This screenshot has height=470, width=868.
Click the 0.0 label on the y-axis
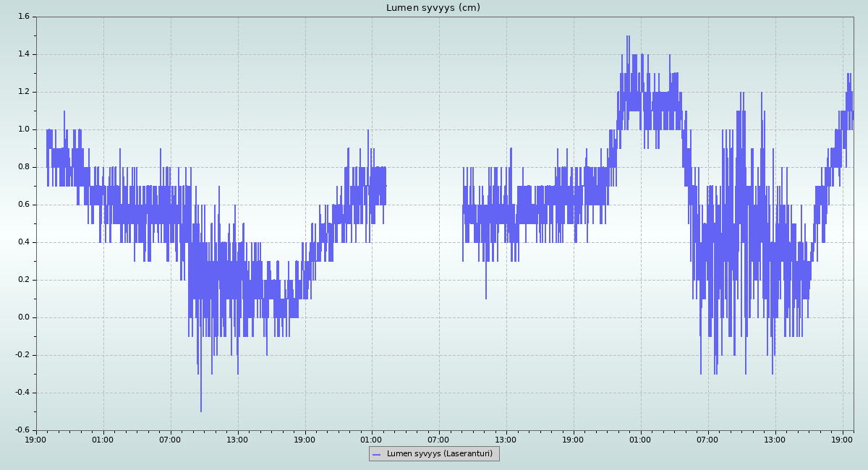point(23,317)
